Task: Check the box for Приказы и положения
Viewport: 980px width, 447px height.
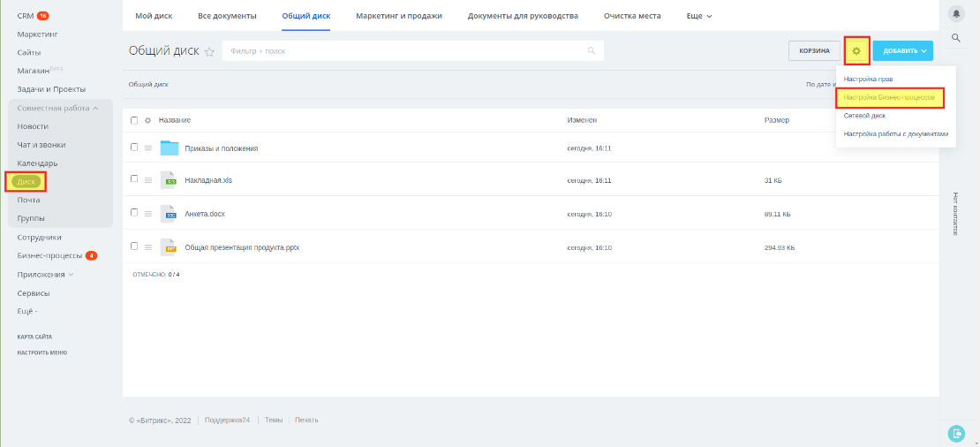Action: point(134,148)
